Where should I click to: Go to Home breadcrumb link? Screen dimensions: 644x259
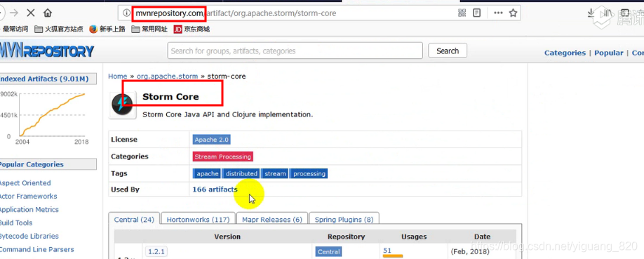click(x=117, y=76)
